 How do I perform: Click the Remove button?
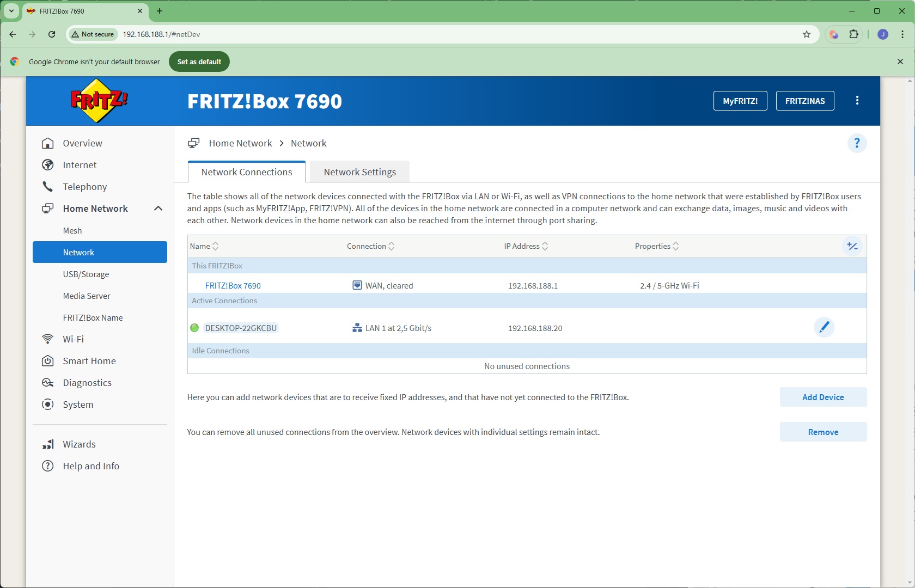pyautogui.click(x=823, y=432)
